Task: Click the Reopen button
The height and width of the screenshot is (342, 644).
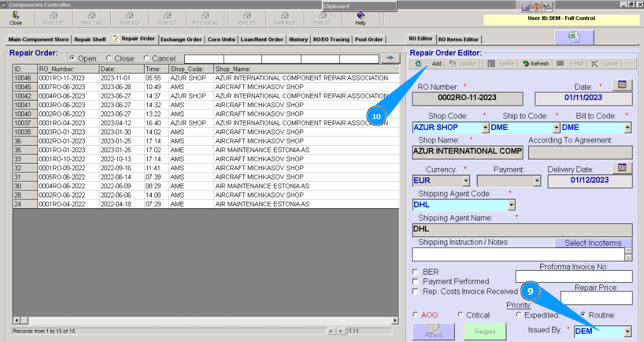Action: click(485, 331)
